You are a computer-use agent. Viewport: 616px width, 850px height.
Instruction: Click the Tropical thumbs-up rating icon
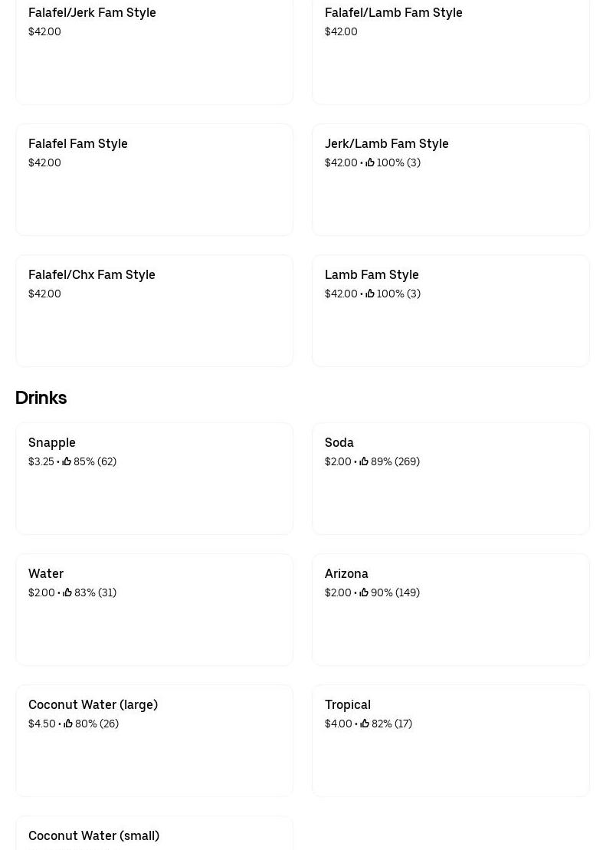point(365,724)
